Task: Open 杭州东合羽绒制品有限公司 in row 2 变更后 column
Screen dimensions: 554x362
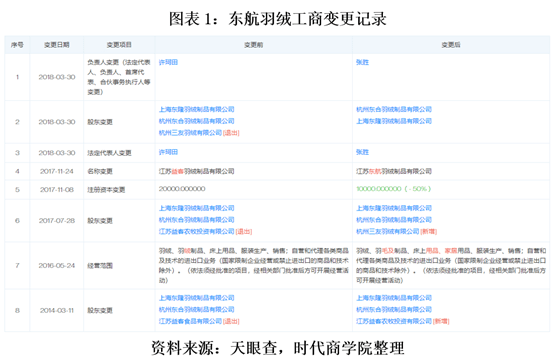Action: (x=394, y=109)
